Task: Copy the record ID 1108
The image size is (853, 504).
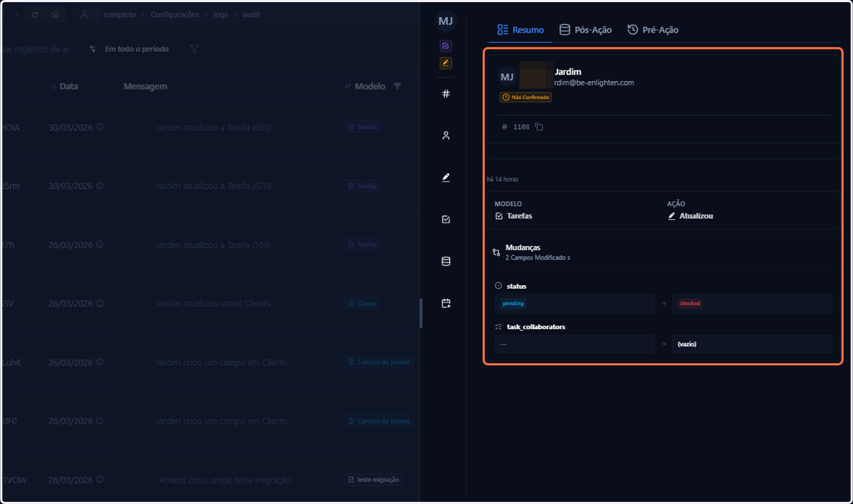Action: click(539, 127)
